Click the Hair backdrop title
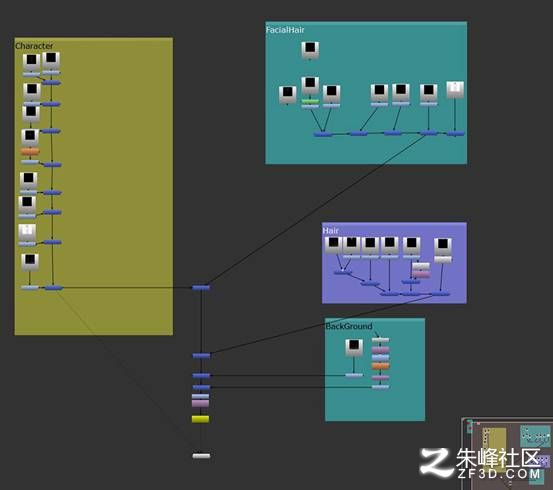The height and width of the screenshot is (490, 553). pos(330,230)
